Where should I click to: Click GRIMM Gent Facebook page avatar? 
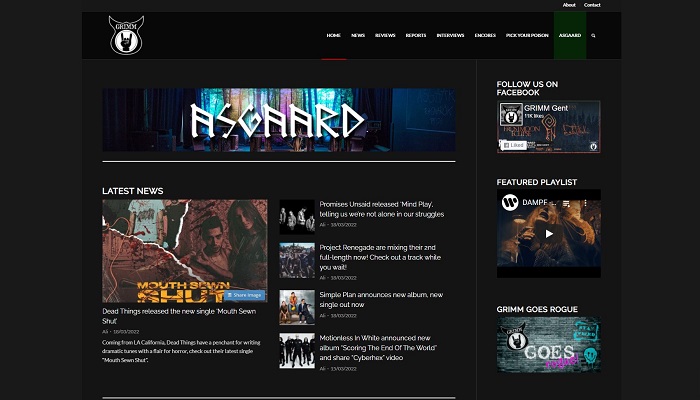509,113
